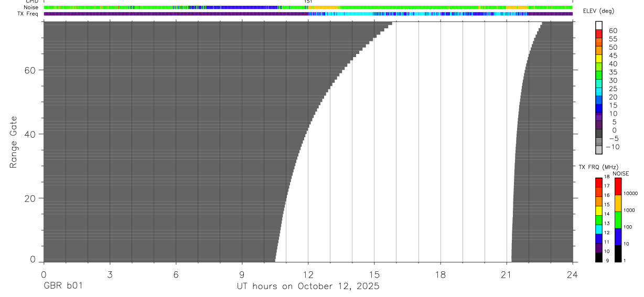Click the '1000' label on the NOISE legend

[630, 210]
